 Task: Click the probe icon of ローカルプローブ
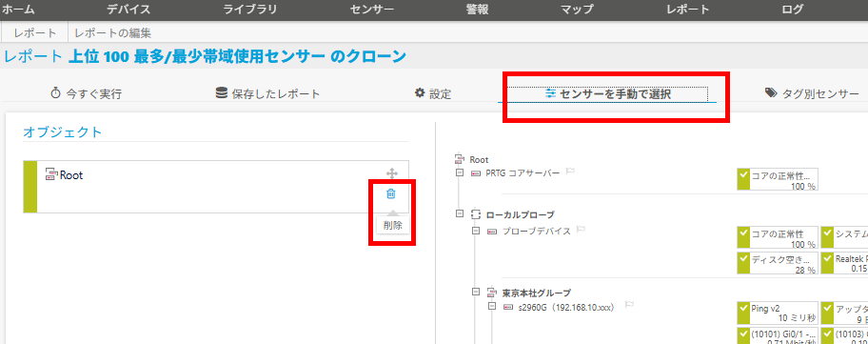(476, 213)
